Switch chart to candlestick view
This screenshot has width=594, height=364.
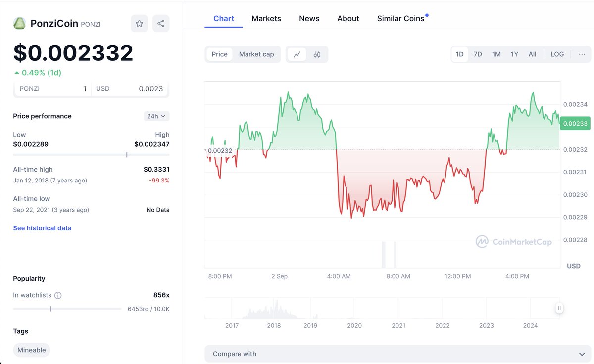[x=317, y=54]
